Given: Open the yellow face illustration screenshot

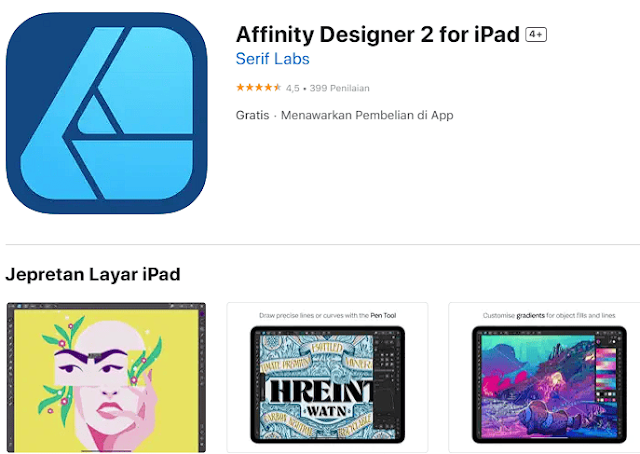Looking at the screenshot, I should point(107,377).
